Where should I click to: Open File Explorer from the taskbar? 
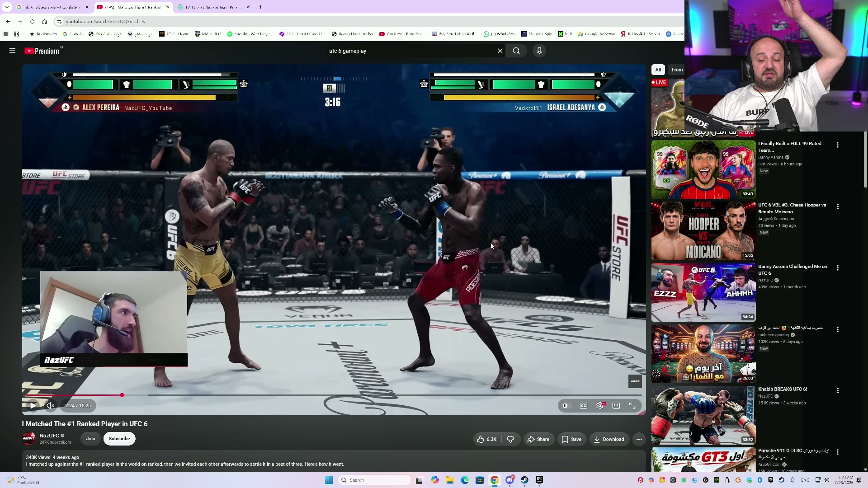[x=449, y=480]
